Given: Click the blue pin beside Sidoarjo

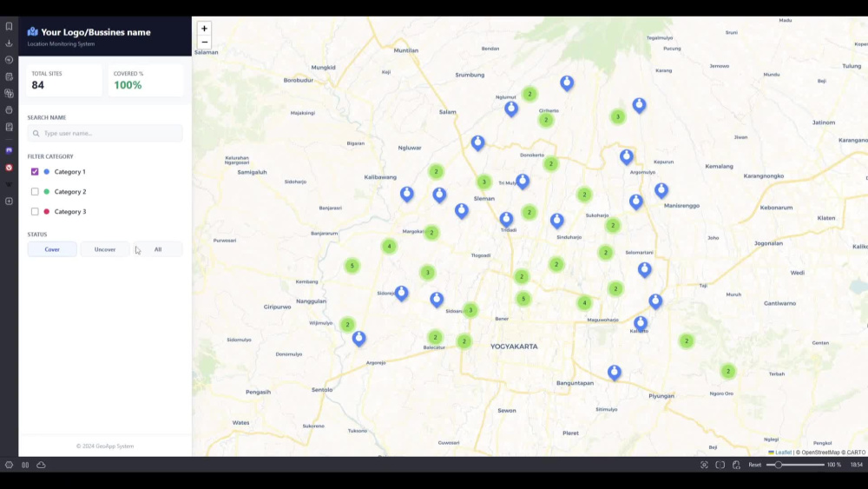Looking at the screenshot, I should click(x=401, y=293).
